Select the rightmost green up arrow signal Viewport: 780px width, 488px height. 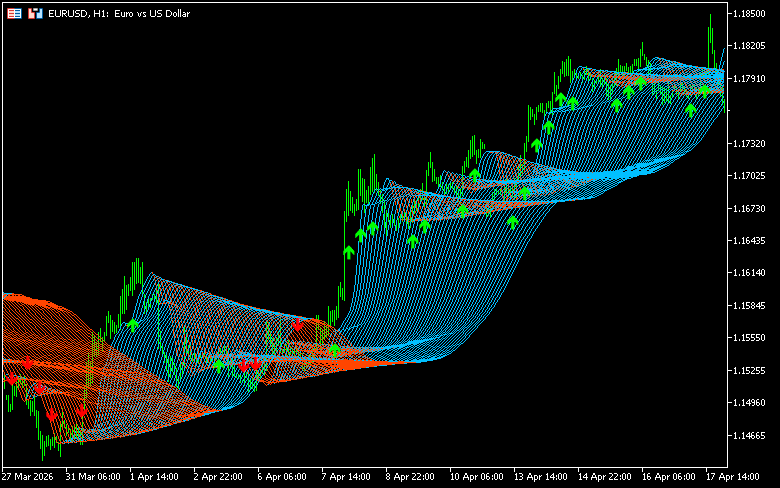(x=705, y=90)
